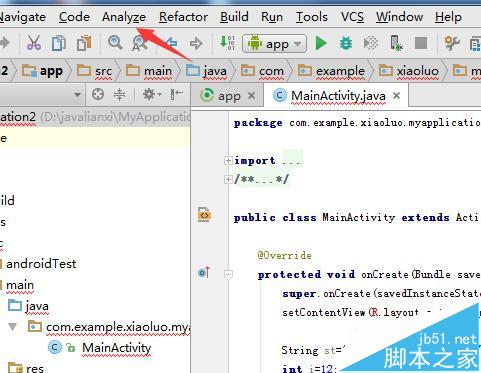Viewport: 481px width, 373px height.
Task: Click the Find magnifier icon
Action: [x=115, y=43]
